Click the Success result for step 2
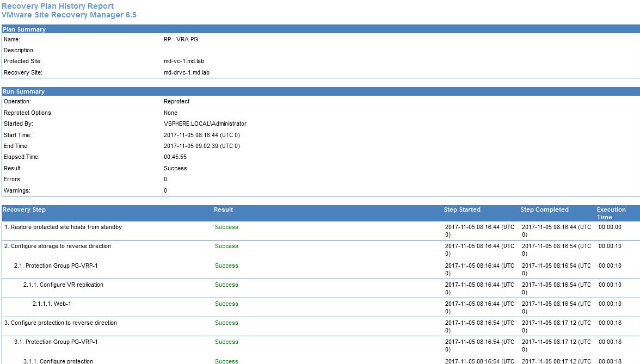 [226, 246]
